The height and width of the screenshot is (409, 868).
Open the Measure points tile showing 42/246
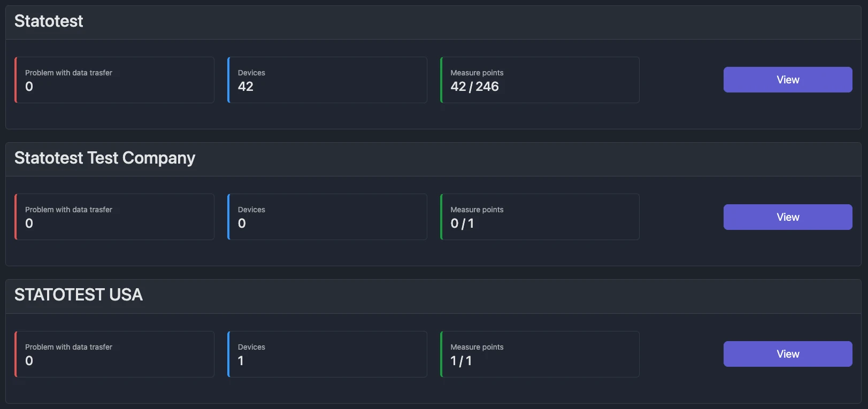(x=539, y=80)
